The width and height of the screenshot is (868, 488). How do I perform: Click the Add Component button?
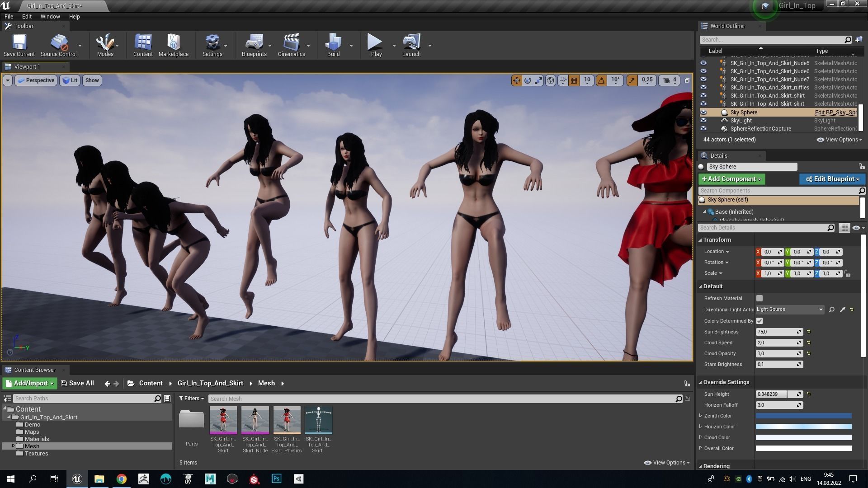coord(731,179)
